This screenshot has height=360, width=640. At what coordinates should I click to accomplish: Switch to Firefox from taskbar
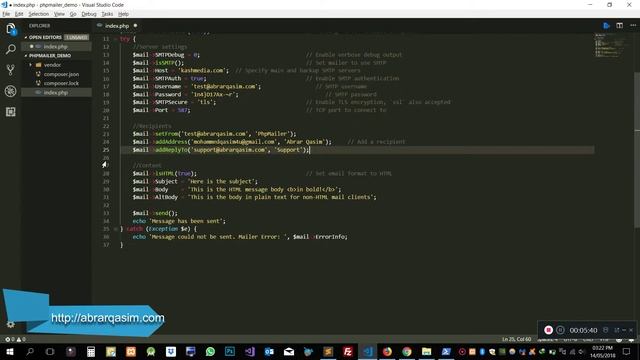tap(387, 351)
